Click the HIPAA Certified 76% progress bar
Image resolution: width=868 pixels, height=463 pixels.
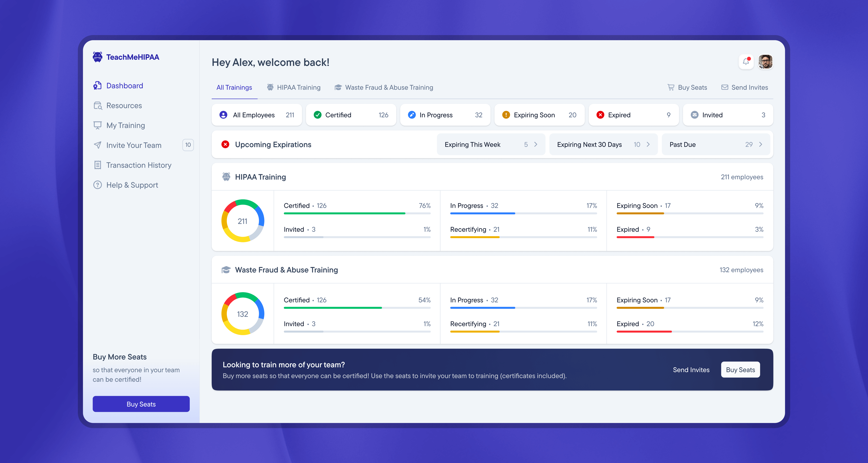point(357,214)
